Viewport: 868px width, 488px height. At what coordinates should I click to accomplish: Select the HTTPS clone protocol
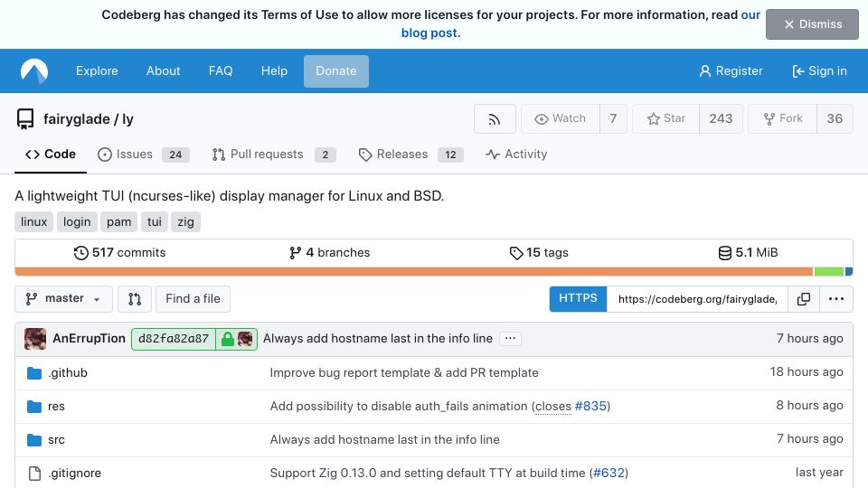(578, 299)
